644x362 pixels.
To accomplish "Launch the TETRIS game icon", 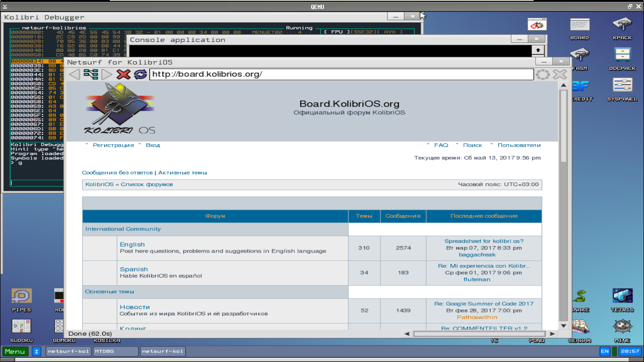I will (x=622, y=298).
